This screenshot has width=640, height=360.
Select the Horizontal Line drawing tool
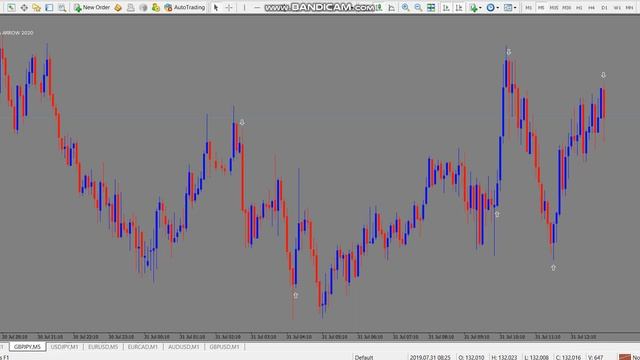click(257, 7)
